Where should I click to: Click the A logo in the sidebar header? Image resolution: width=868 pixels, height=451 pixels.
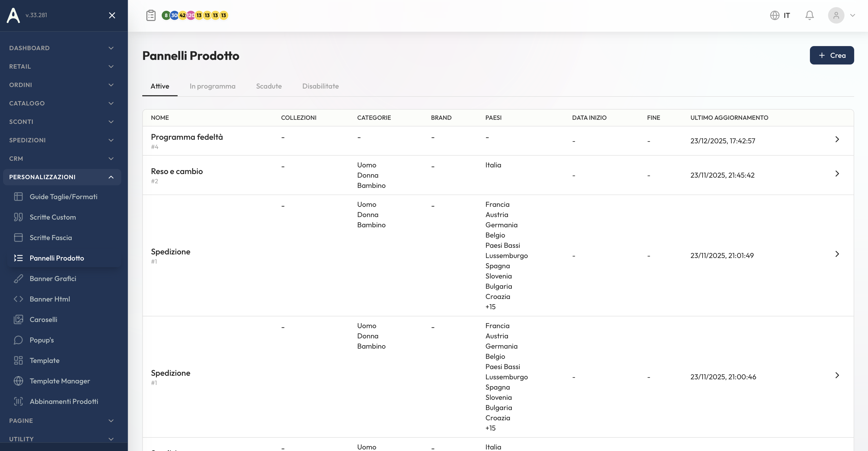coord(14,15)
